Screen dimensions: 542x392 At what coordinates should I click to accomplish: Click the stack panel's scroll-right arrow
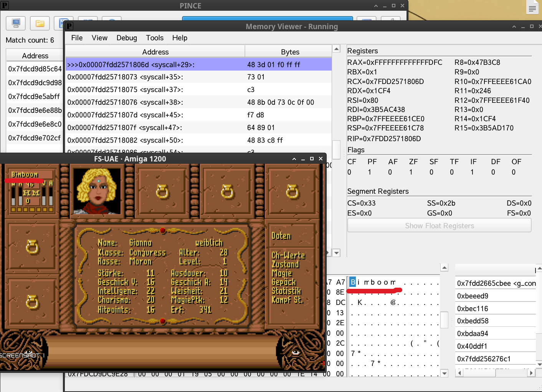pos(531,372)
